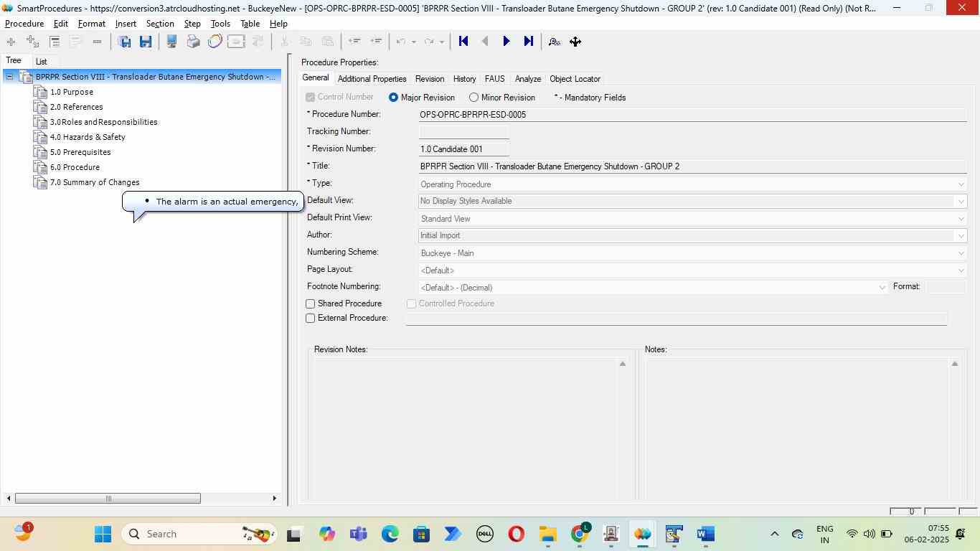Click the printer icon
This screenshot has height=551, width=980.
click(193, 42)
